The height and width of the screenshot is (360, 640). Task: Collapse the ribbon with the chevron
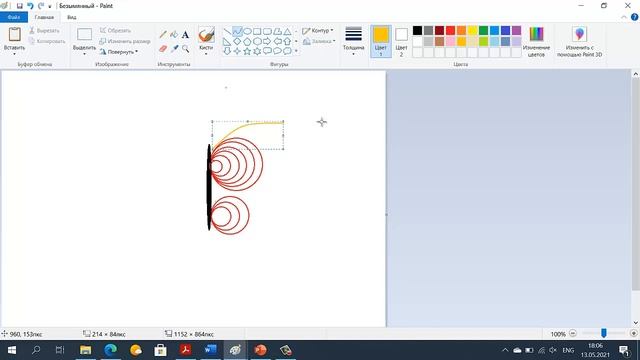[624, 17]
